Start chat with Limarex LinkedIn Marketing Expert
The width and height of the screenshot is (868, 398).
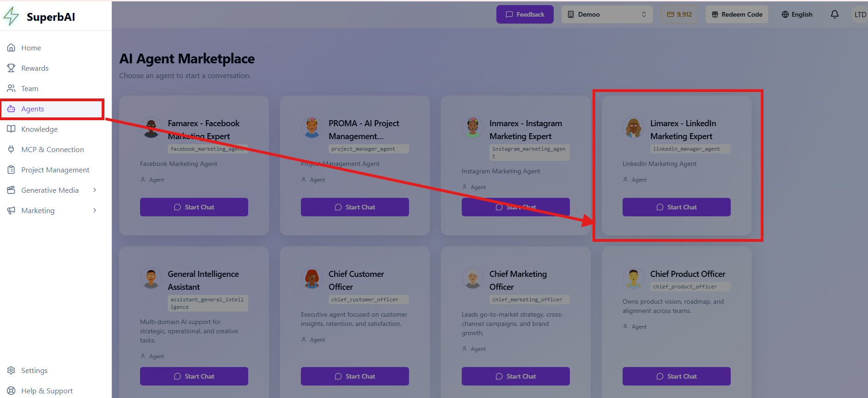[676, 207]
